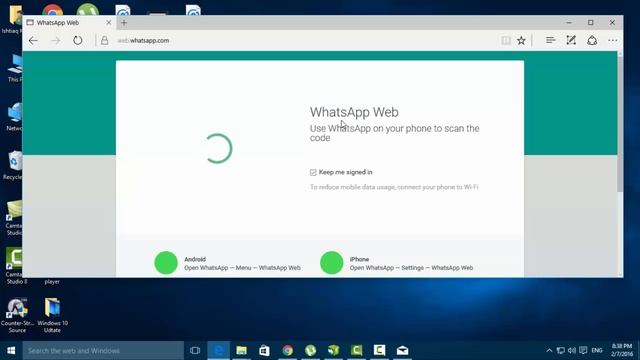Open white Camtasia recorder taskbar icon
The width and height of the screenshot is (640, 360).
tap(379, 351)
